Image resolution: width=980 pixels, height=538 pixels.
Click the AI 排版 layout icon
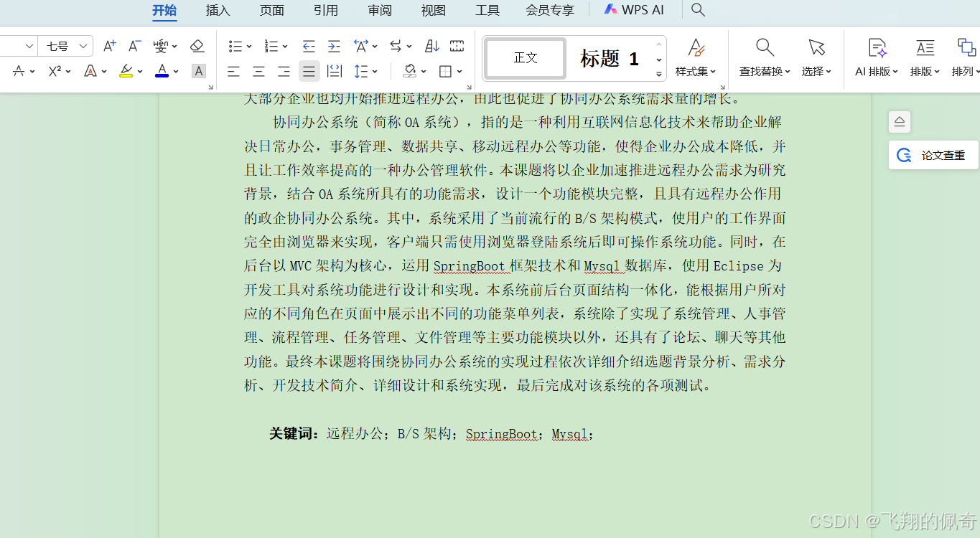[877, 48]
